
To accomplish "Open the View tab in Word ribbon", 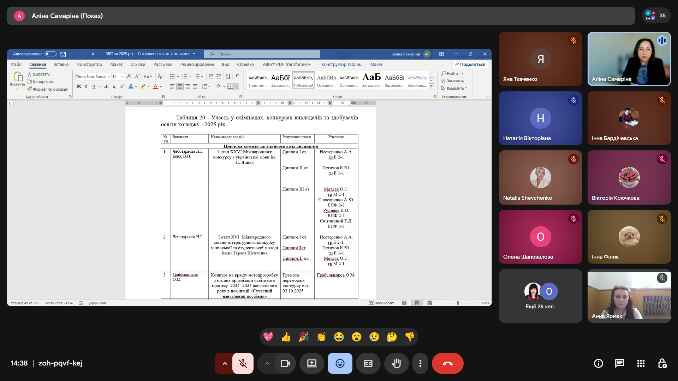I will tap(225, 64).
